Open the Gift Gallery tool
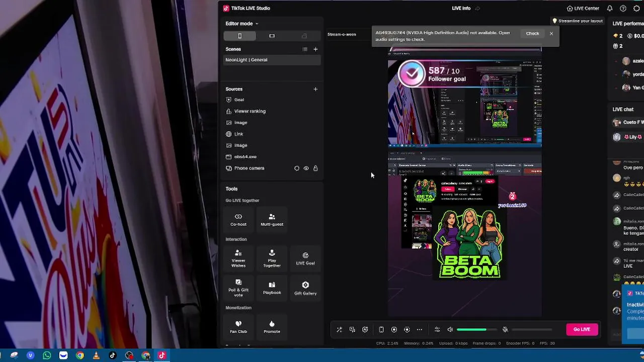 (305, 288)
